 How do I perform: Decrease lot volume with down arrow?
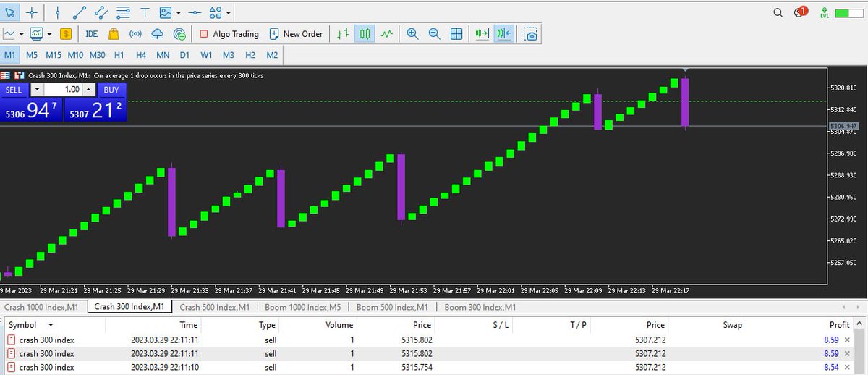point(36,90)
